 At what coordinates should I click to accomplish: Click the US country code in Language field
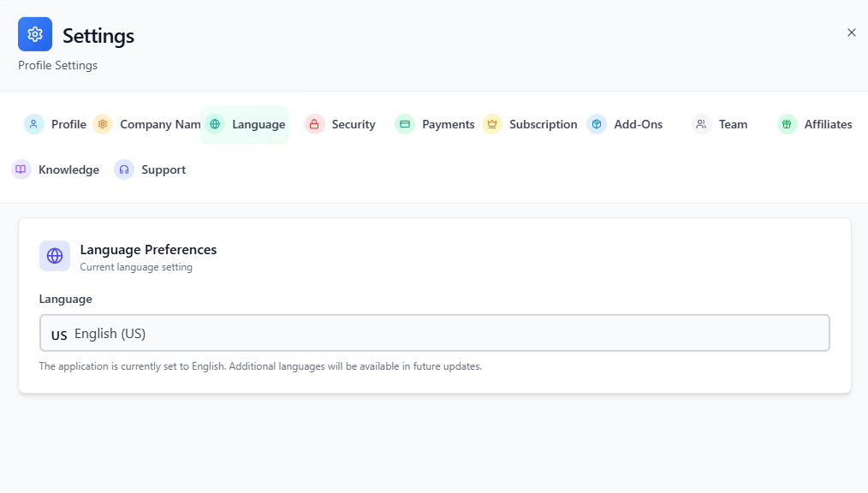click(x=59, y=335)
